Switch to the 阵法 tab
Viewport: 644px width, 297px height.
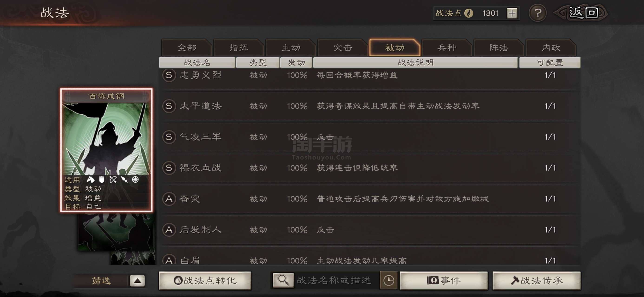(499, 48)
